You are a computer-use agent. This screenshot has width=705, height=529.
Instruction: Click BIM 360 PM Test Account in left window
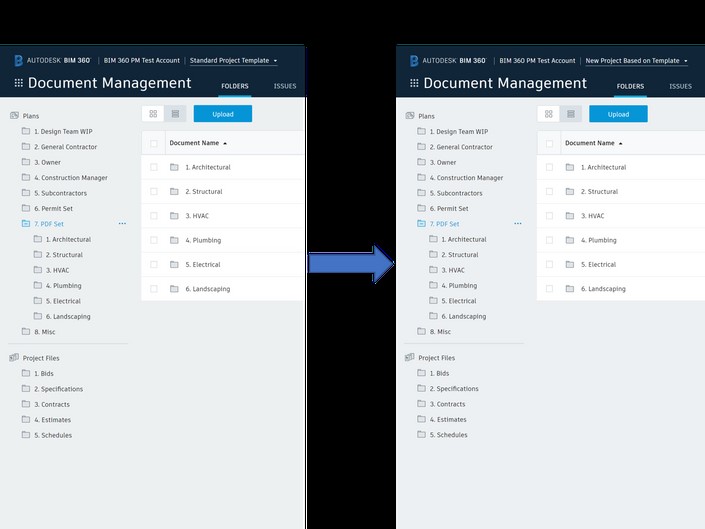coord(142,60)
